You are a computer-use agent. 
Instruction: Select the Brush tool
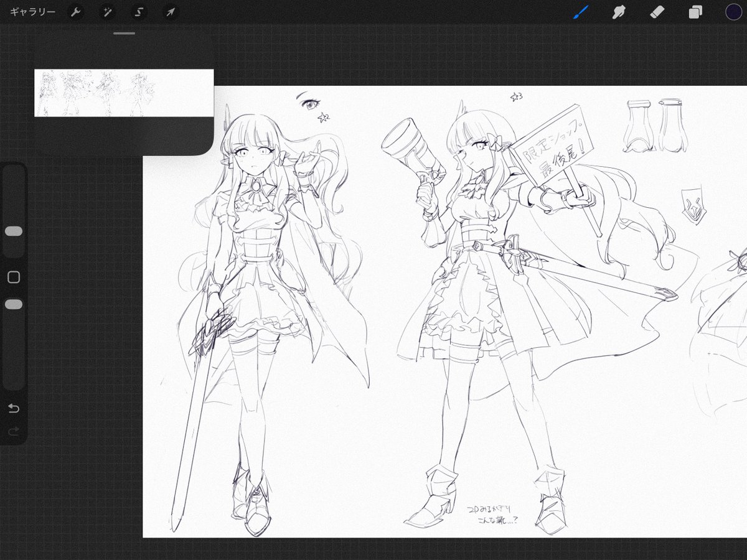[x=581, y=12]
